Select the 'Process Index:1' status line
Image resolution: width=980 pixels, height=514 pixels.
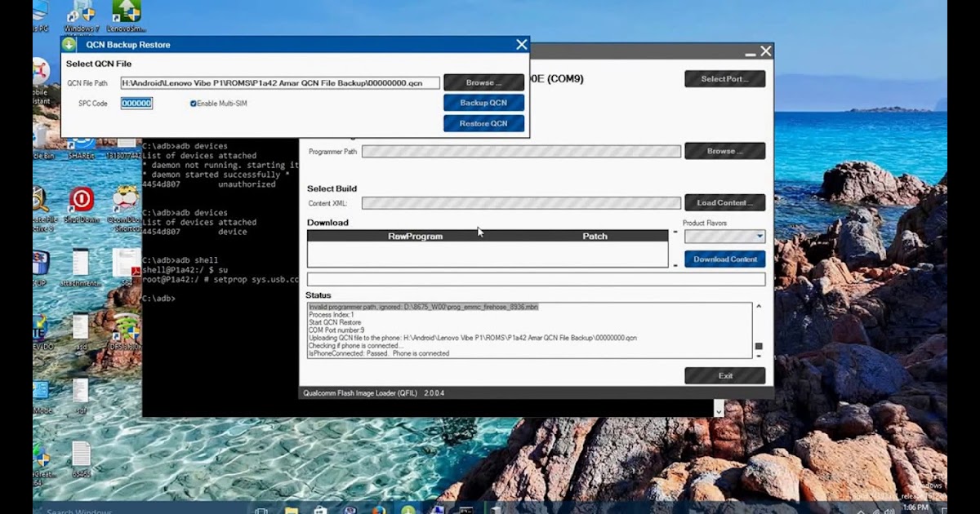[x=331, y=314]
